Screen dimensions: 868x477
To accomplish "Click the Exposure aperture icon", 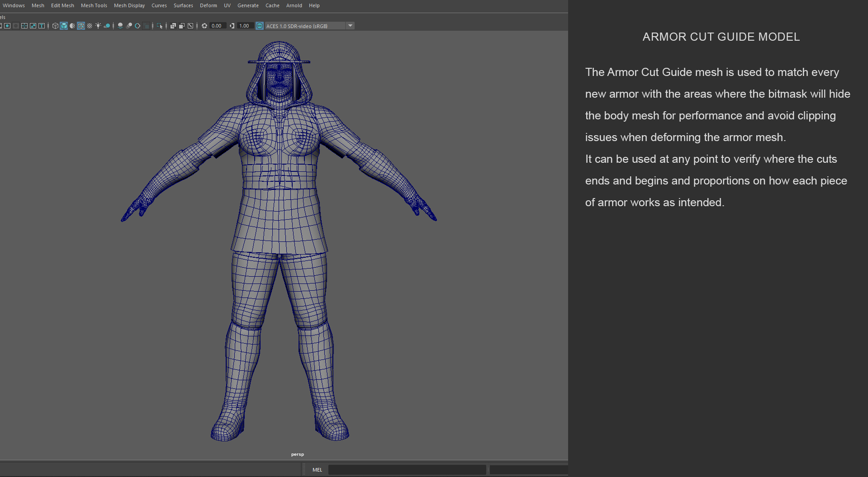I will [x=204, y=26].
